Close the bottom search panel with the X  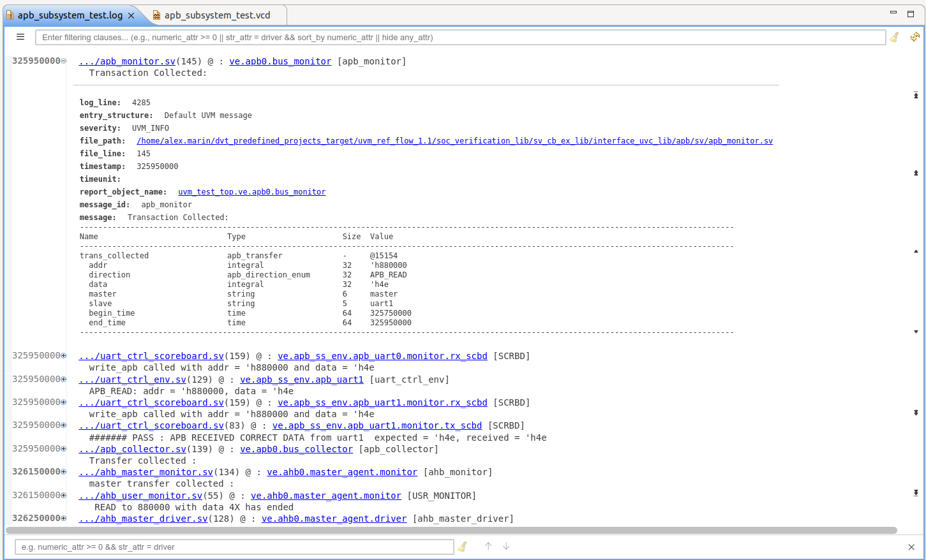coord(911,547)
